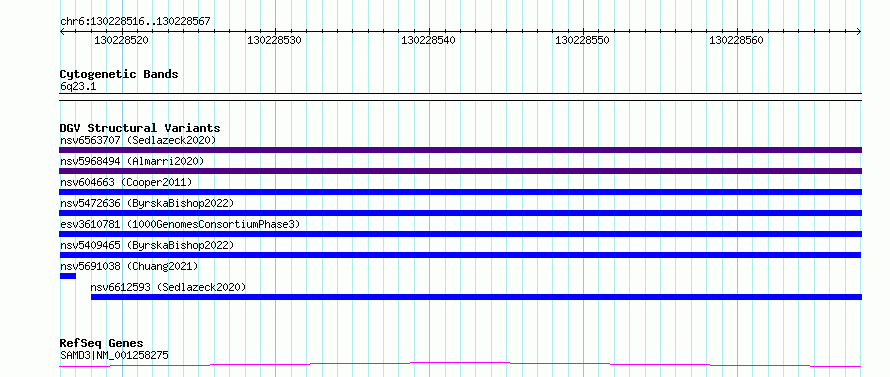The height and width of the screenshot is (377, 890).
Task: Click the short blue bar under nsv5691038
Action: coord(68,276)
